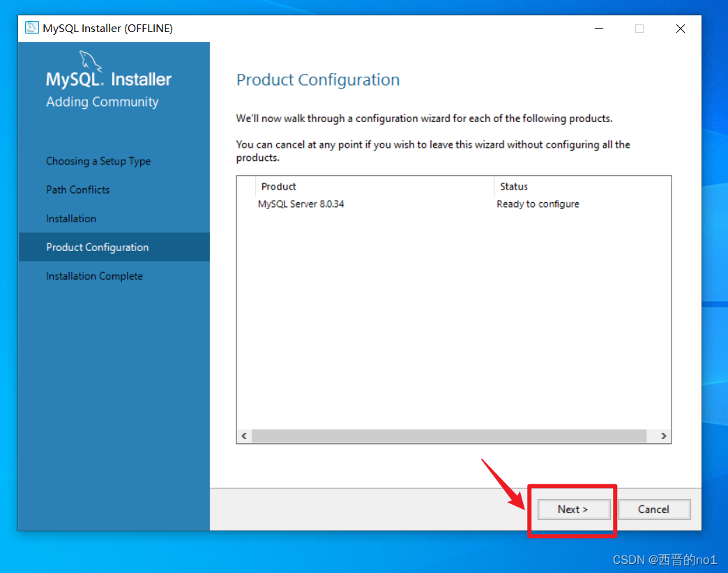Image resolution: width=728 pixels, height=573 pixels.
Task: Click the MySQL Installer title bar icon
Action: (x=32, y=28)
